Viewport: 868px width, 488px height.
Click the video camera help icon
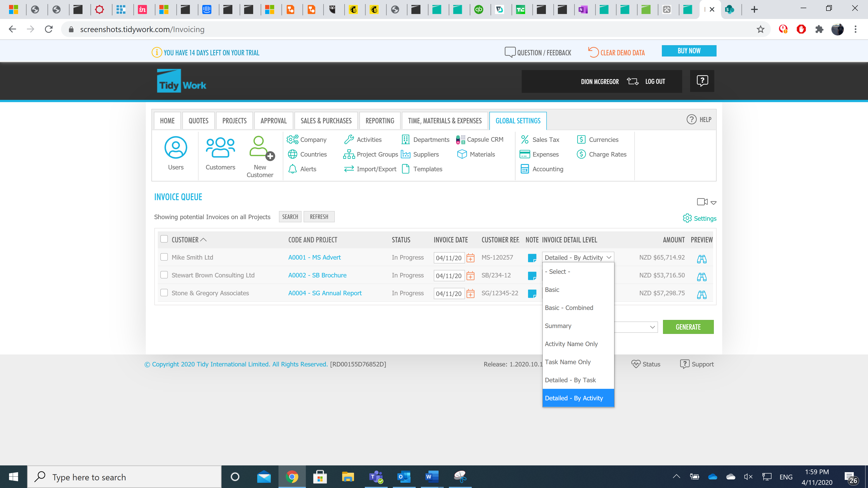point(702,202)
